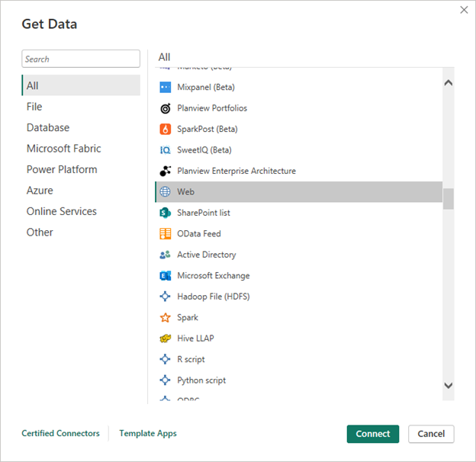Focus the Search input field
The image size is (476, 462).
81,59
